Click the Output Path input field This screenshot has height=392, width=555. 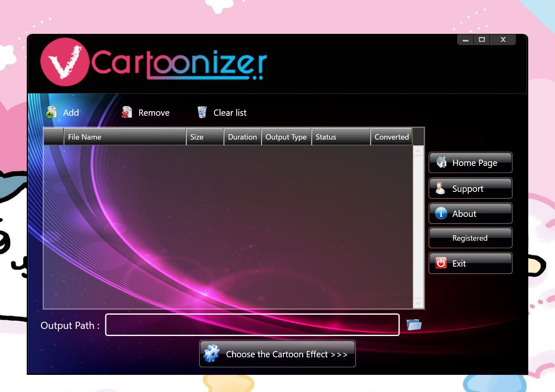pyautogui.click(x=252, y=325)
